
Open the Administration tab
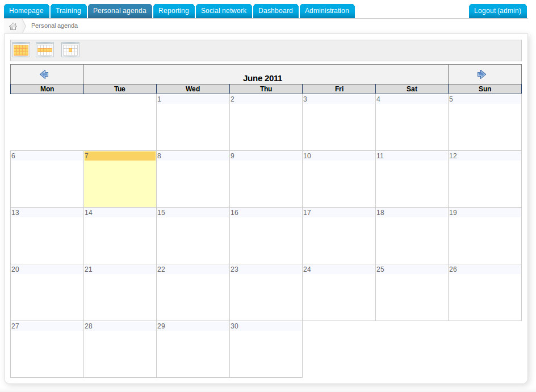326,11
